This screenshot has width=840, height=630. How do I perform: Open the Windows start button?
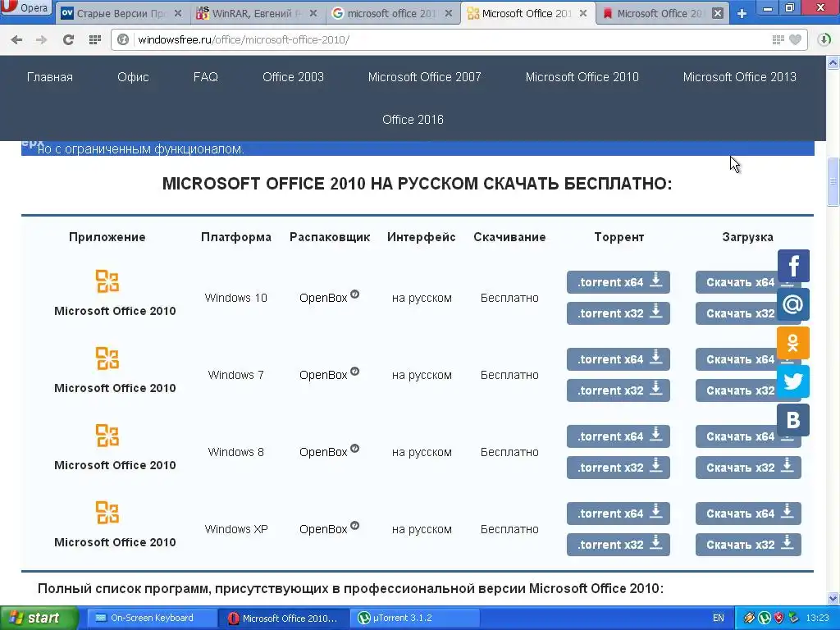[x=39, y=619]
